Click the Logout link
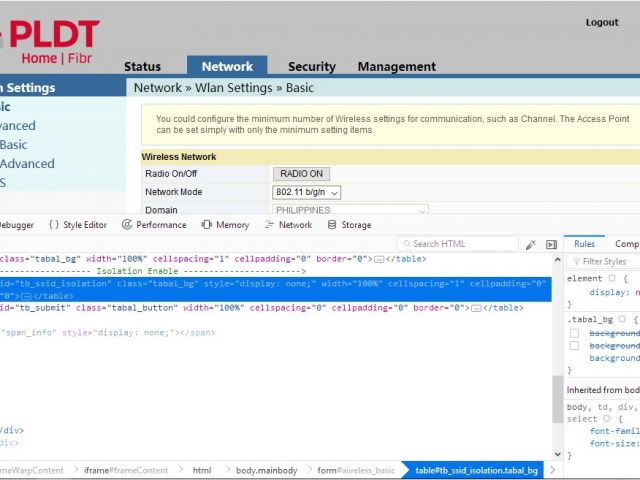The width and height of the screenshot is (640, 480). [x=601, y=22]
